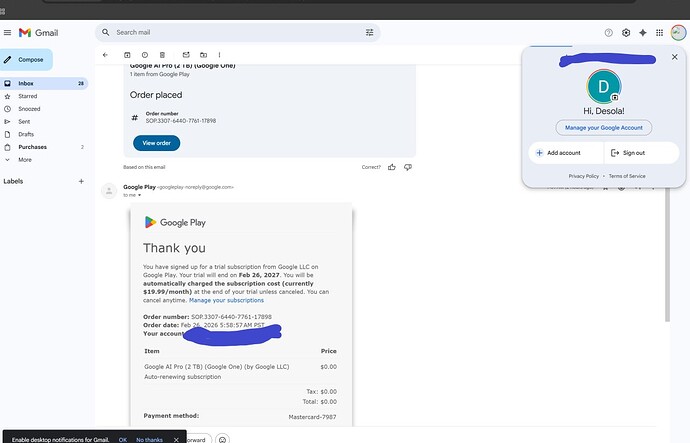Image resolution: width=690 pixels, height=443 pixels.
Task: Accept desktop notifications with OK
Action: tap(123, 440)
